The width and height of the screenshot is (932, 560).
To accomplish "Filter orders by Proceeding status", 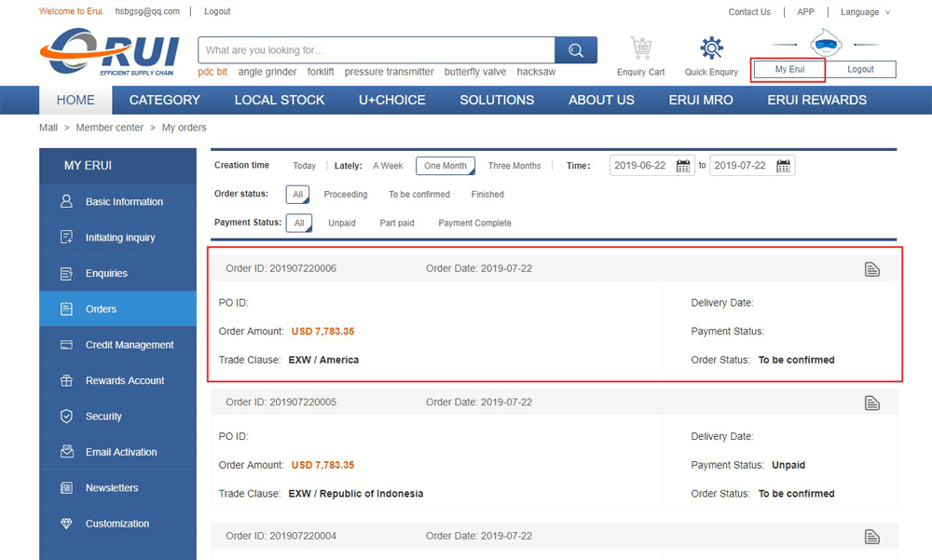I will coord(346,195).
